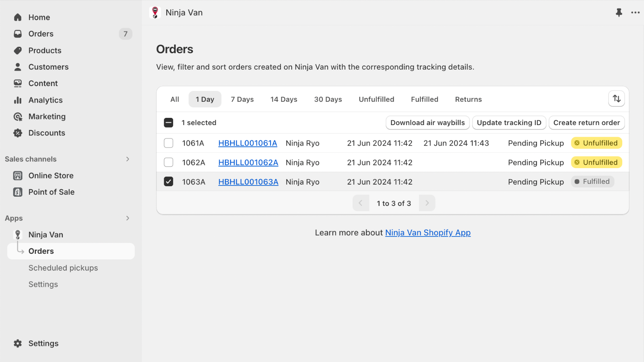Expand the Sales channels section chevron
644x362 pixels.
[128, 159]
